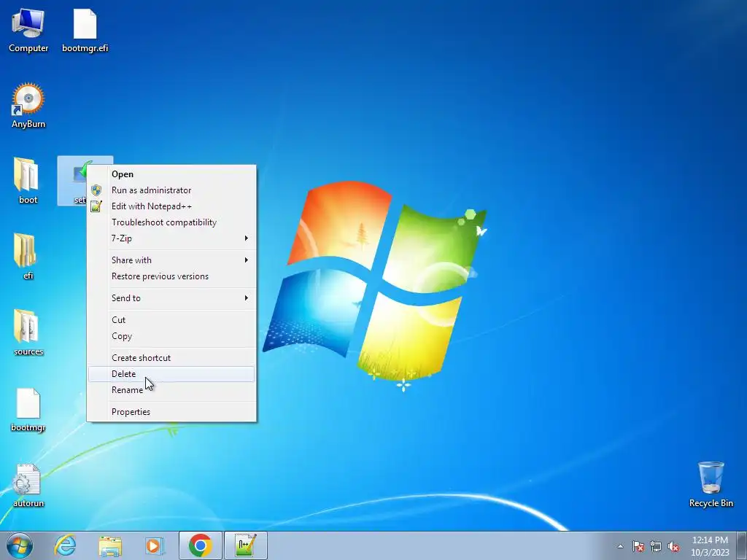Select the sources folder icon
The height and width of the screenshot is (560, 747).
(x=28, y=332)
